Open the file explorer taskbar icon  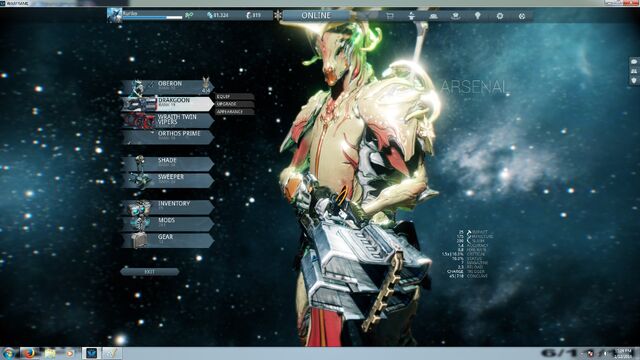click(x=50, y=353)
